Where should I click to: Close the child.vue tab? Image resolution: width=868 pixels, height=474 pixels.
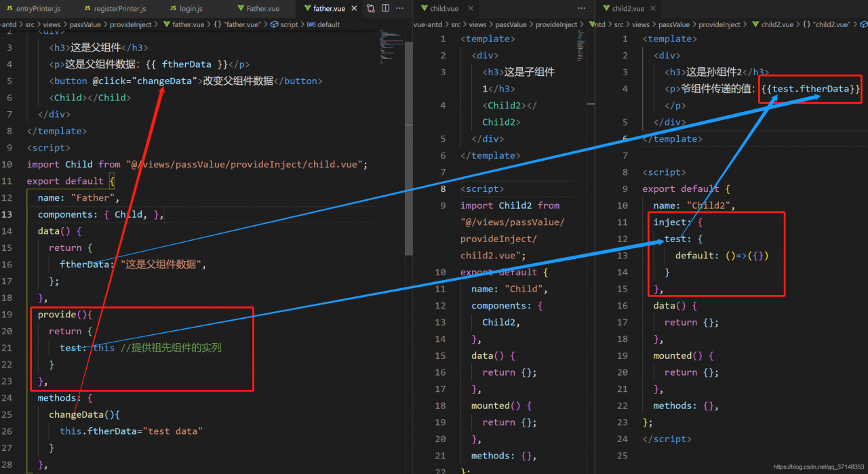point(470,8)
